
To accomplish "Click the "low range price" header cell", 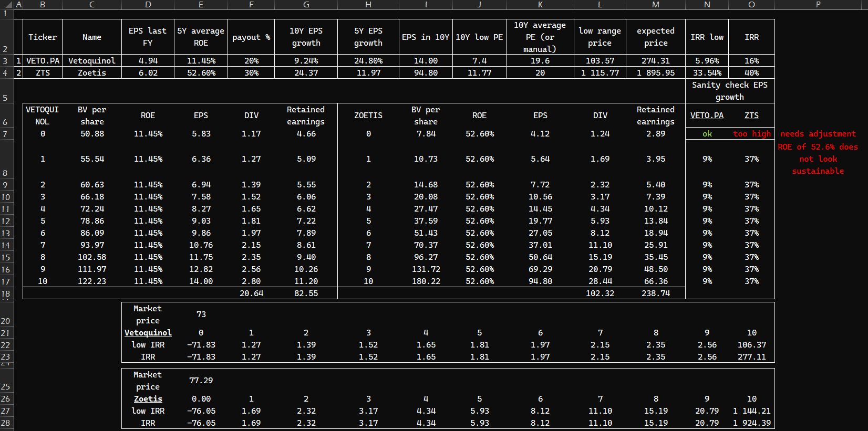I will point(600,37).
